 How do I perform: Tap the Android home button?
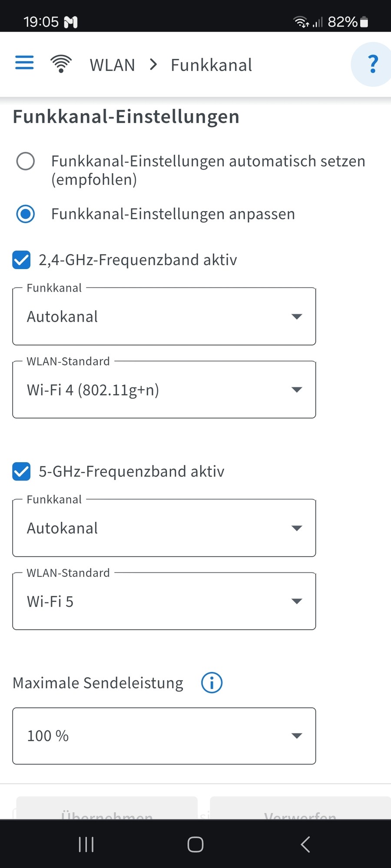coord(195,844)
